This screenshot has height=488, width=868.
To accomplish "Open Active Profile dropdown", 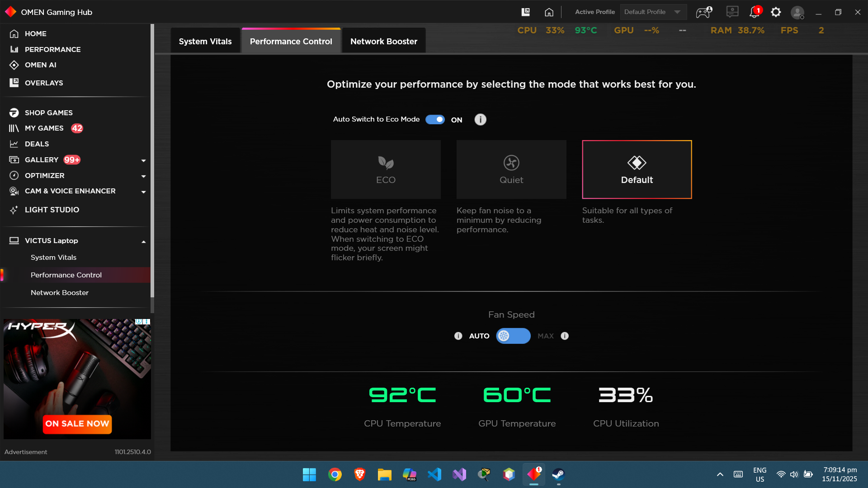I will 653,12.
